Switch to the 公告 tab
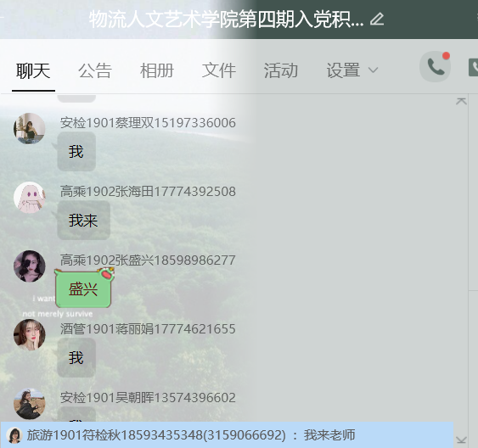Screen dimensions: 478x448 [95, 70]
